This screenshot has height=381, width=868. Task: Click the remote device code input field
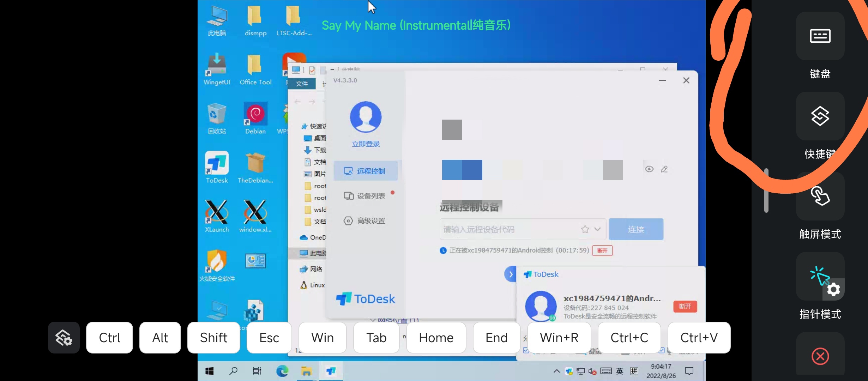[x=523, y=229]
